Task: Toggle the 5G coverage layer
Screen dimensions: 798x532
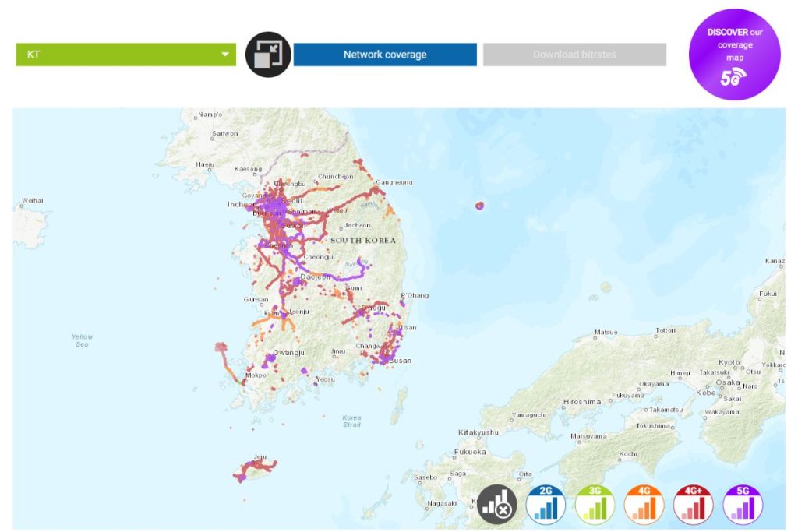Action: [743, 504]
